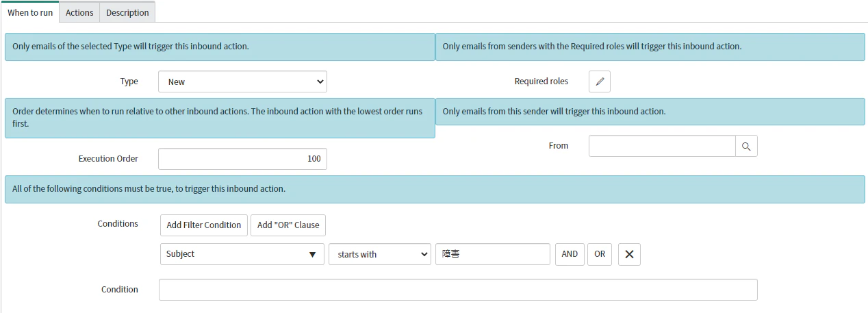
Task: Change the 'starts with' operator dropdown
Action: click(380, 254)
